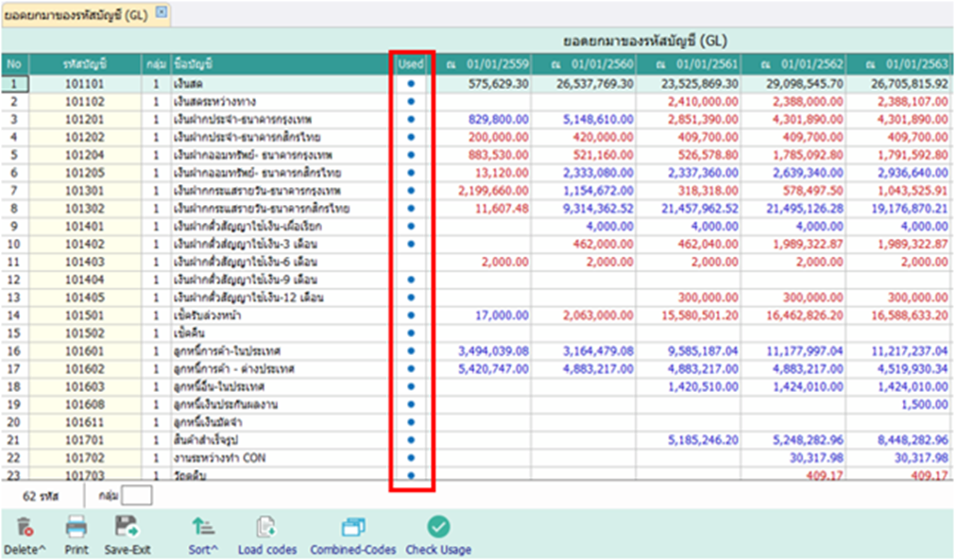Viewport: 955px width, 560px height.
Task: Click the amount 15,580,501.20
Action: coord(699,315)
